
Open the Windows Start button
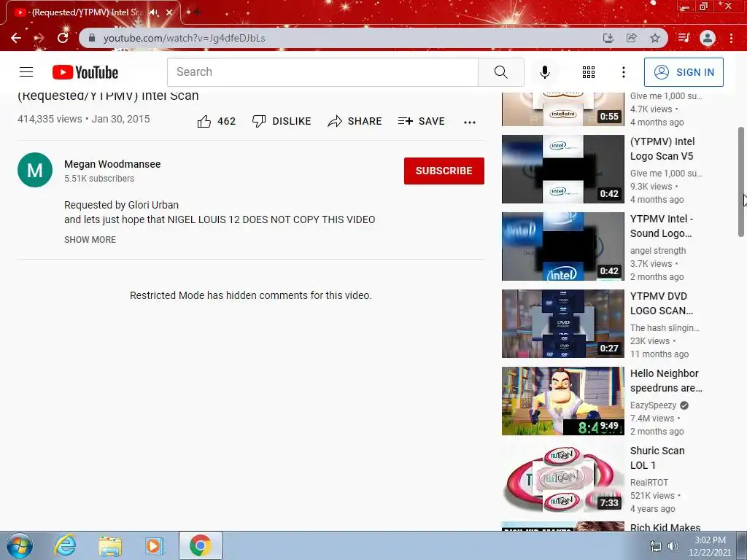[19, 545]
